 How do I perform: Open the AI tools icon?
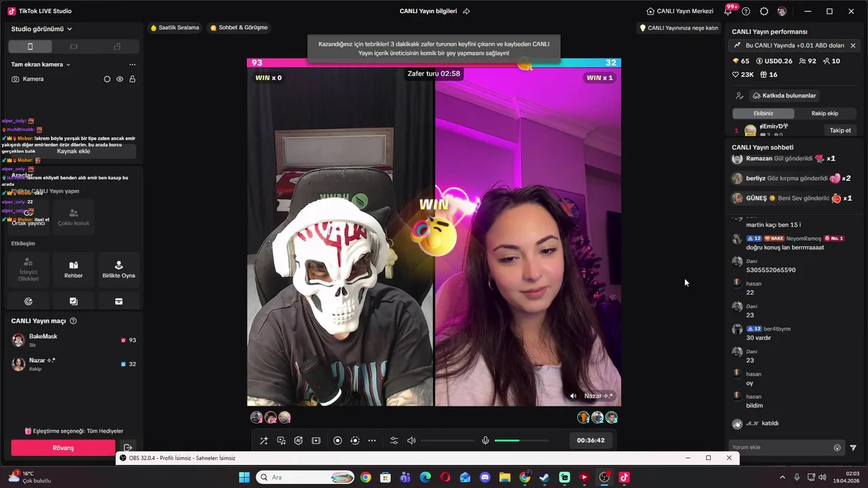click(298, 441)
